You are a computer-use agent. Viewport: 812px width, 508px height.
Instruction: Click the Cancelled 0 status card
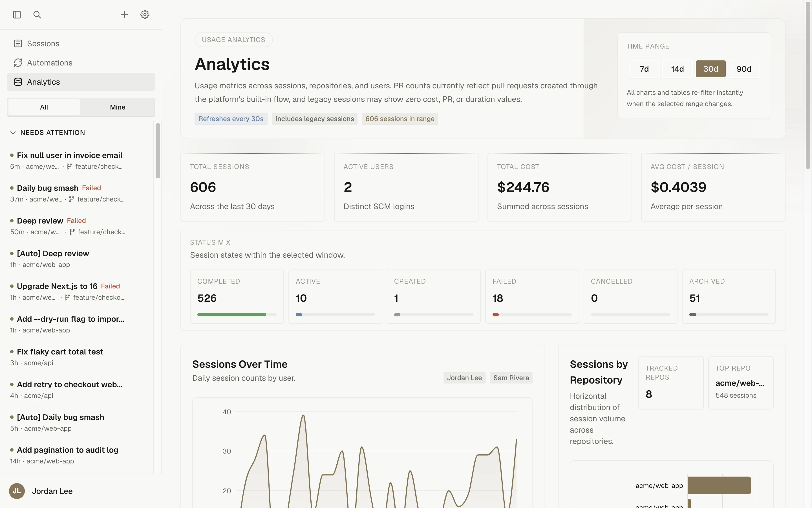(630, 296)
